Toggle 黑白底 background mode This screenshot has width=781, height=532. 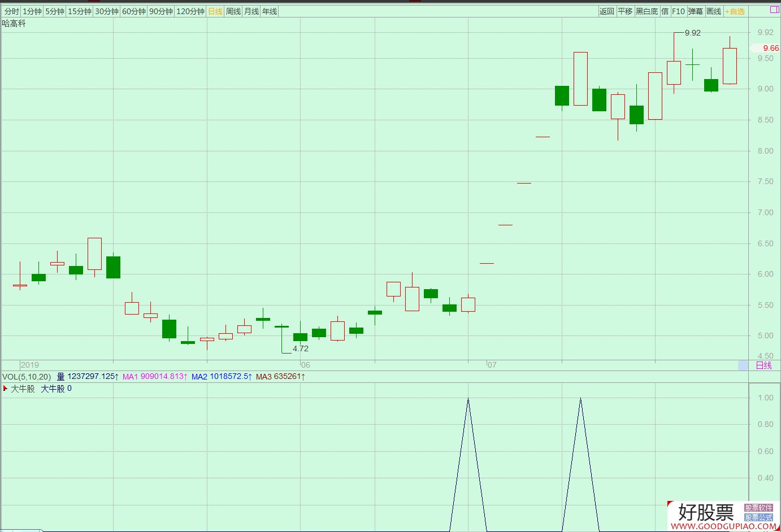click(647, 11)
